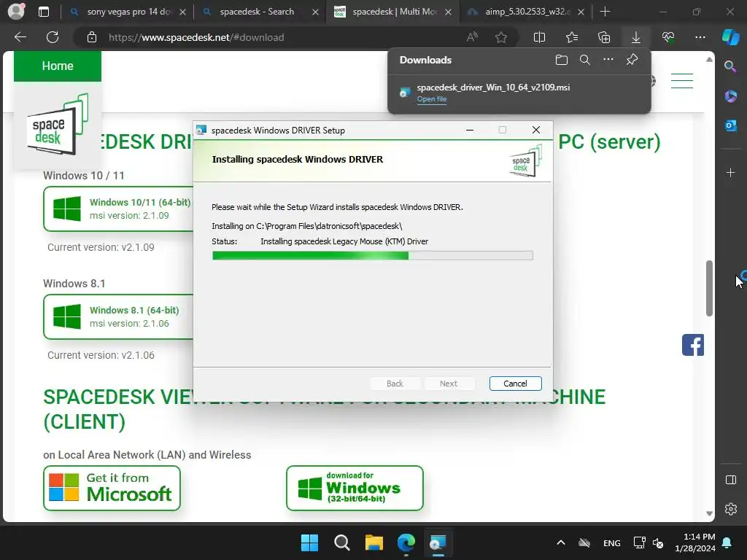This screenshot has height=560, width=747.
Task: Open Browser essentials heart icon
Action: click(668, 37)
